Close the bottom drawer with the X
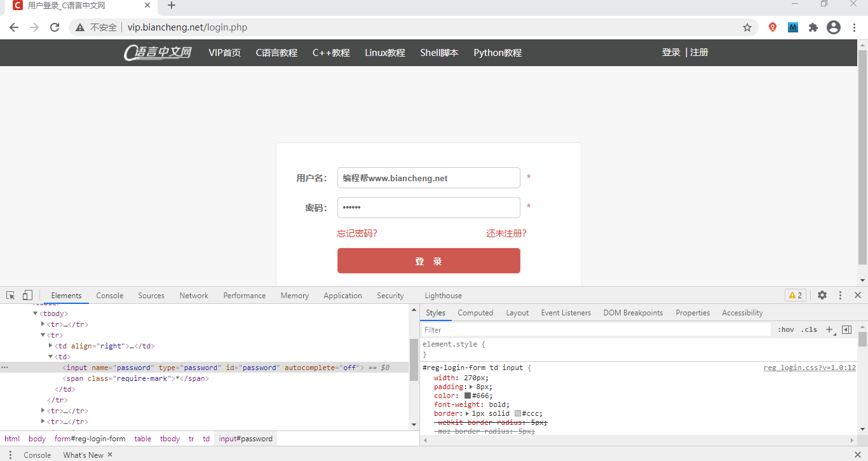Viewport: 868px width, 461px height. 857,455
